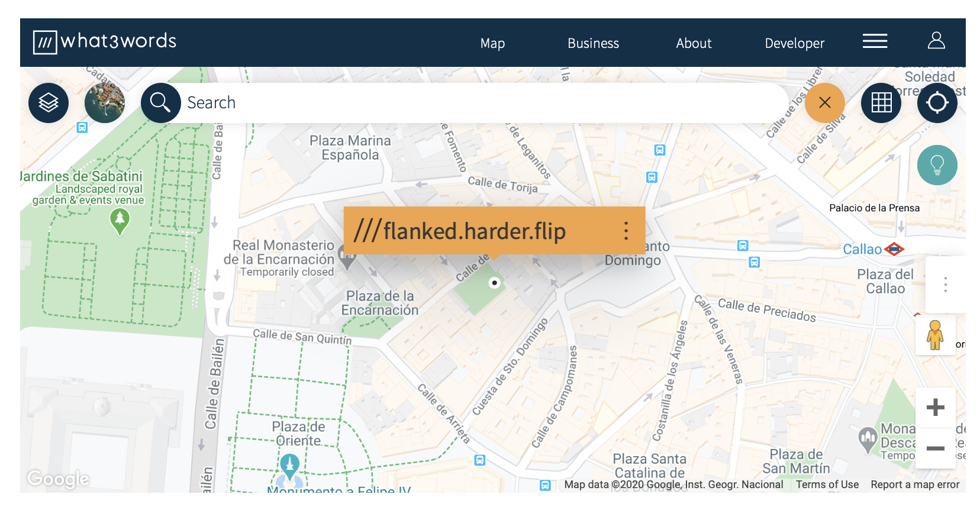Click Plaza de Oriente monument pin
This screenshot has height=510, width=980.
click(x=289, y=467)
